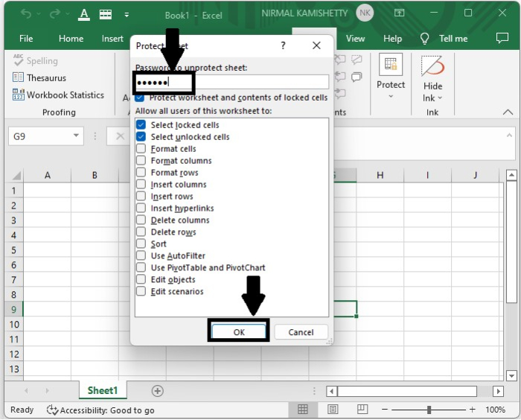Image resolution: width=521 pixels, height=420 pixels.
Task: Check Use PivotTable and PivotChart
Action: click(141, 267)
